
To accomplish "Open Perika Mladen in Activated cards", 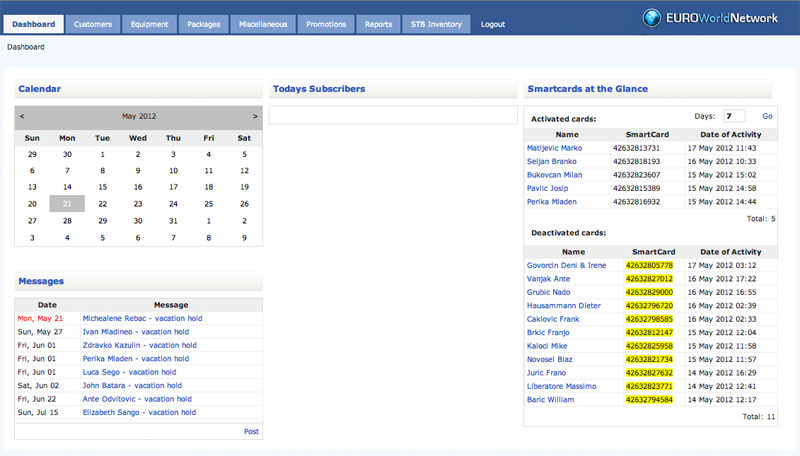I will [x=552, y=201].
